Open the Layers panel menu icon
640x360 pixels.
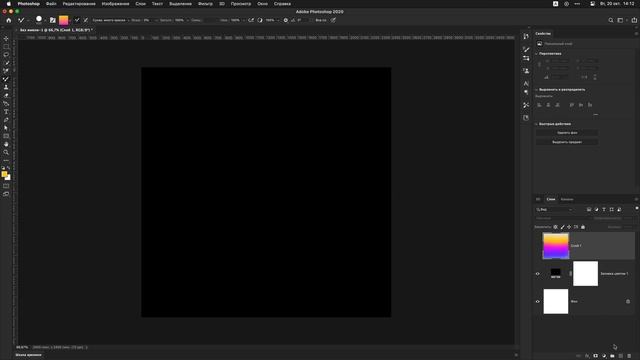point(636,199)
